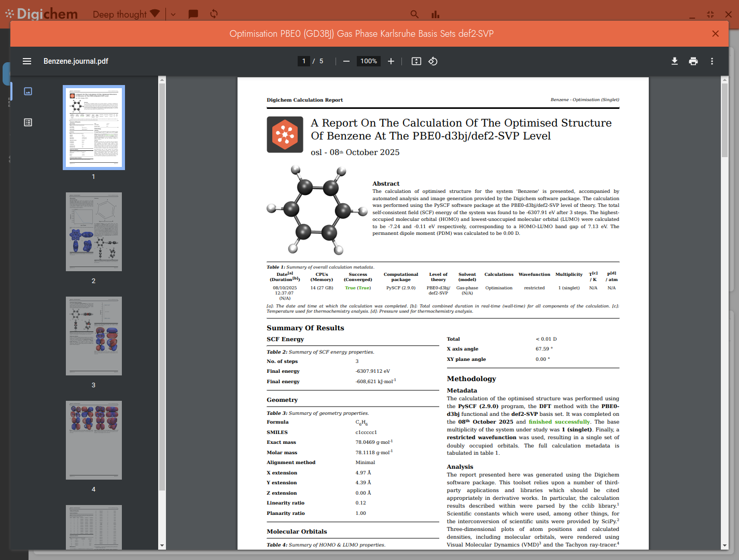Click the chat message icon near Deep thought
Screen dimensions: 739x560
192,14
